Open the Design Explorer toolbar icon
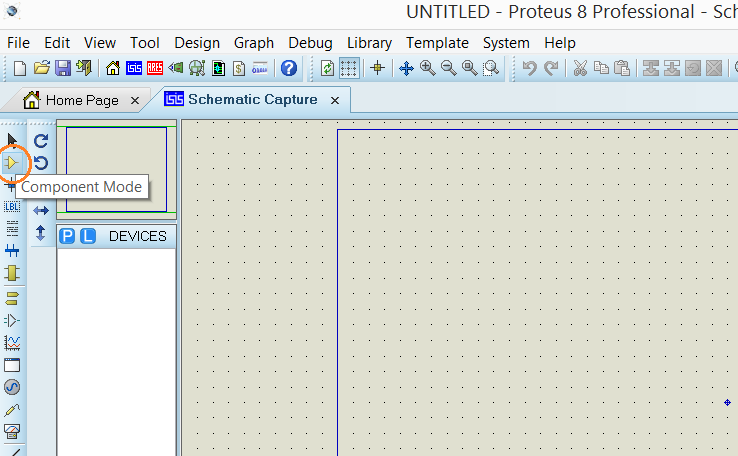Screen dimensions: 738x456 pos(218,68)
